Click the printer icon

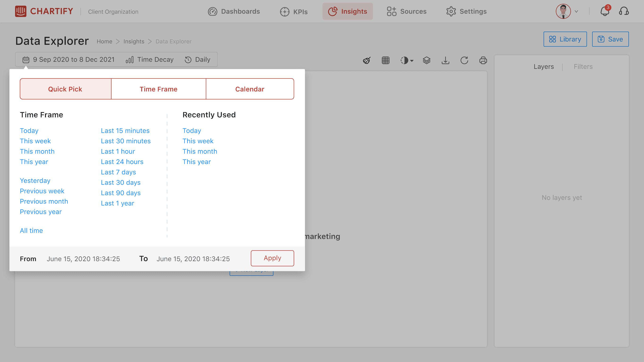point(483,60)
